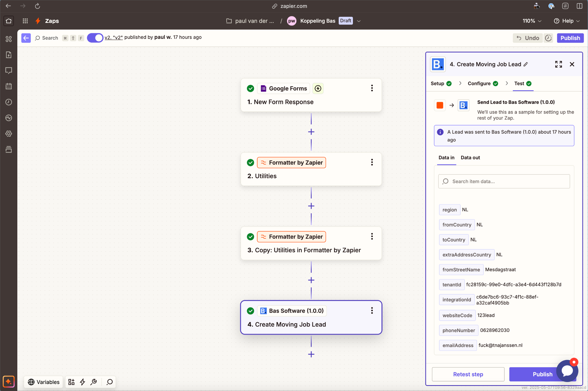Open the AI Copilot sparkle button

pyautogui.click(x=9, y=382)
